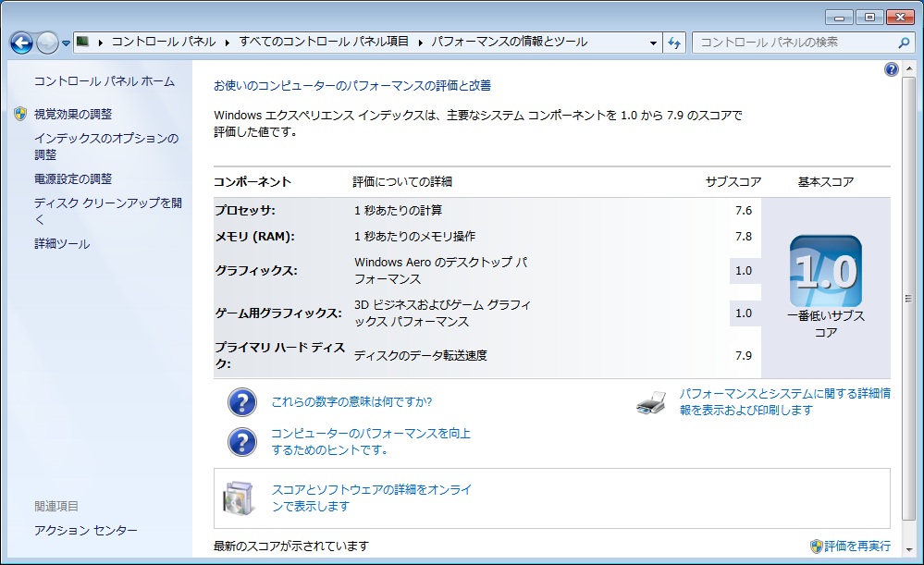The height and width of the screenshot is (565, 924).
Task: Click disk subscore 7.9
Action: click(744, 355)
